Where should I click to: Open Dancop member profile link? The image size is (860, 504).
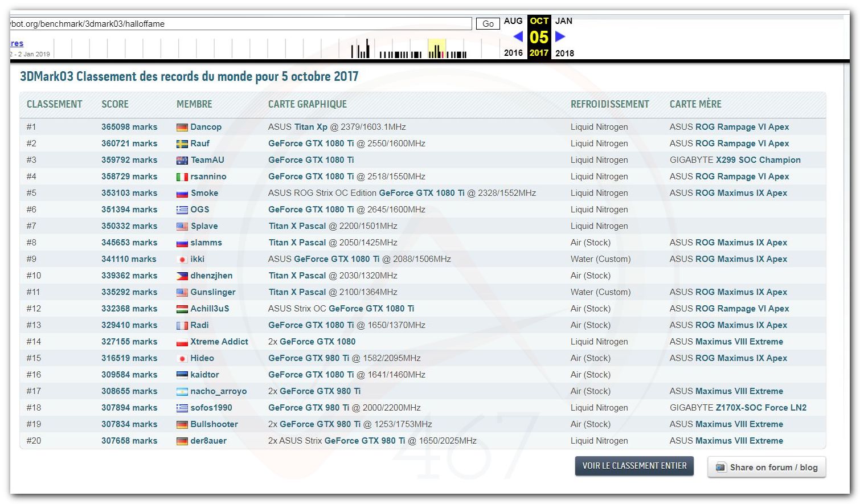[x=206, y=127]
